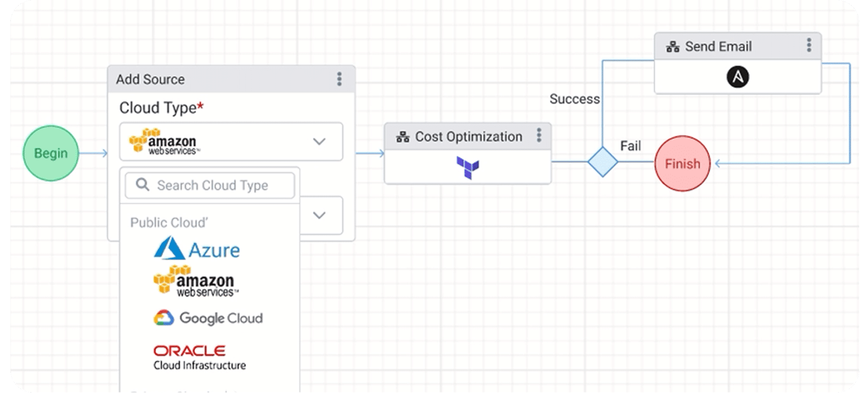Viewport: 868px width, 393px height.
Task: Choose amazon web services from the list
Action: [x=196, y=281]
